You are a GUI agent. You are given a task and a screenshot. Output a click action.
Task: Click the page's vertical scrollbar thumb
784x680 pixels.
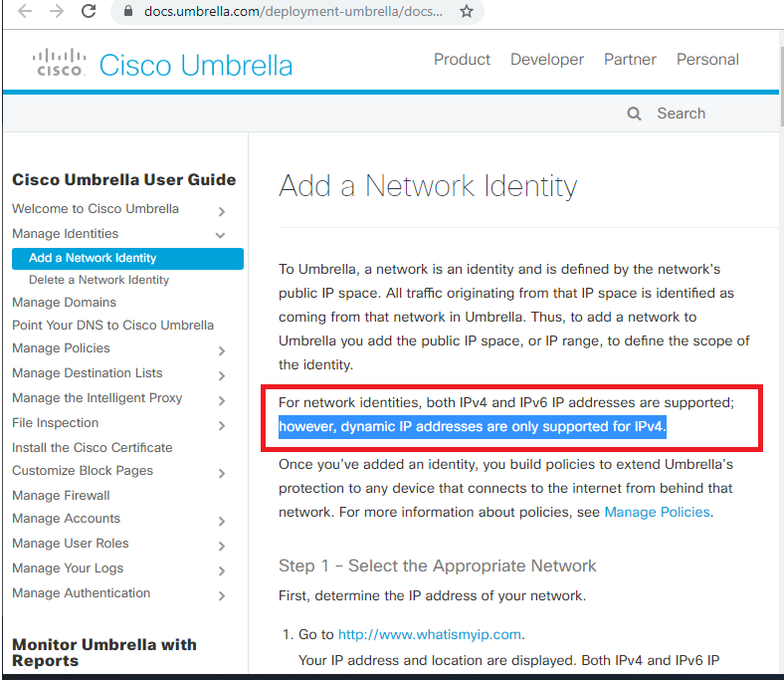pyautogui.click(x=781, y=86)
